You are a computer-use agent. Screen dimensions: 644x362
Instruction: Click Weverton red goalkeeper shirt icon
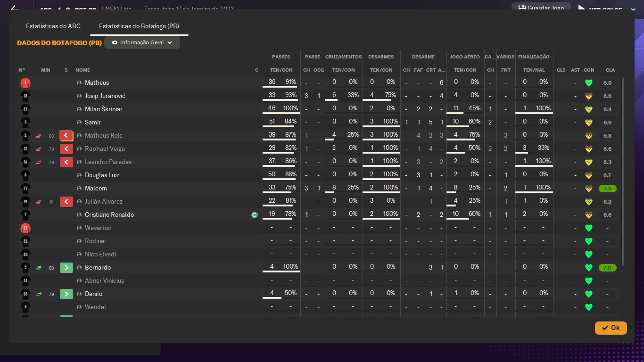(25, 228)
